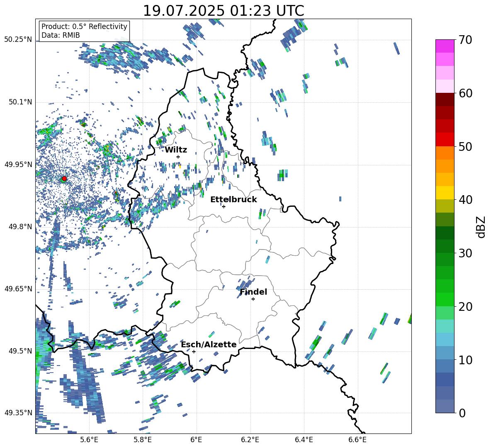491x448 pixels.
Task: Click the 6.6°E longitude label
Action: [357, 440]
